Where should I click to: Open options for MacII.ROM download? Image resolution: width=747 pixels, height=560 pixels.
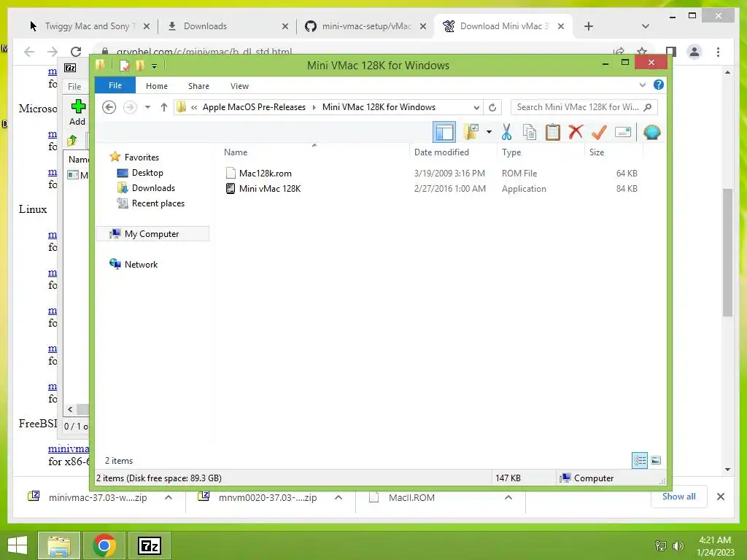pos(508,497)
